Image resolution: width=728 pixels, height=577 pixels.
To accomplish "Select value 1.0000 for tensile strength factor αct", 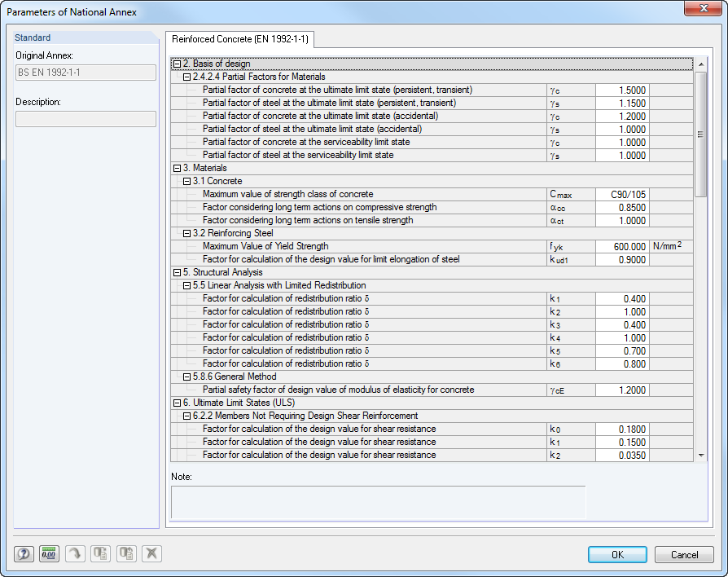I will 622,220.
